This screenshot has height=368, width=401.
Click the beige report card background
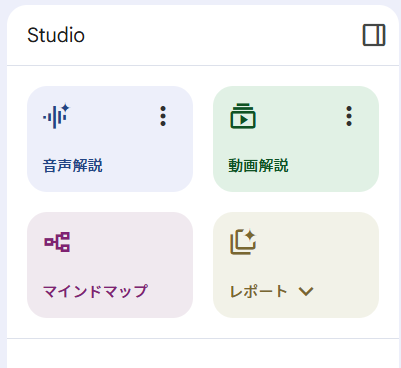pyautogui.click(x=296, y=265)
